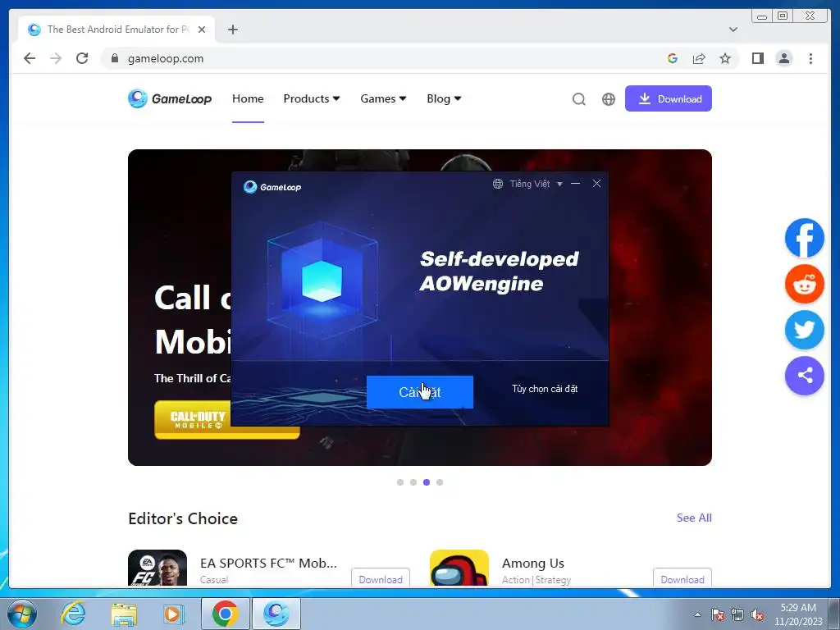The image size is (840, 630).
Task: Open the Windows Start menu
Action: pyautogui.click(x=21, y=614)
